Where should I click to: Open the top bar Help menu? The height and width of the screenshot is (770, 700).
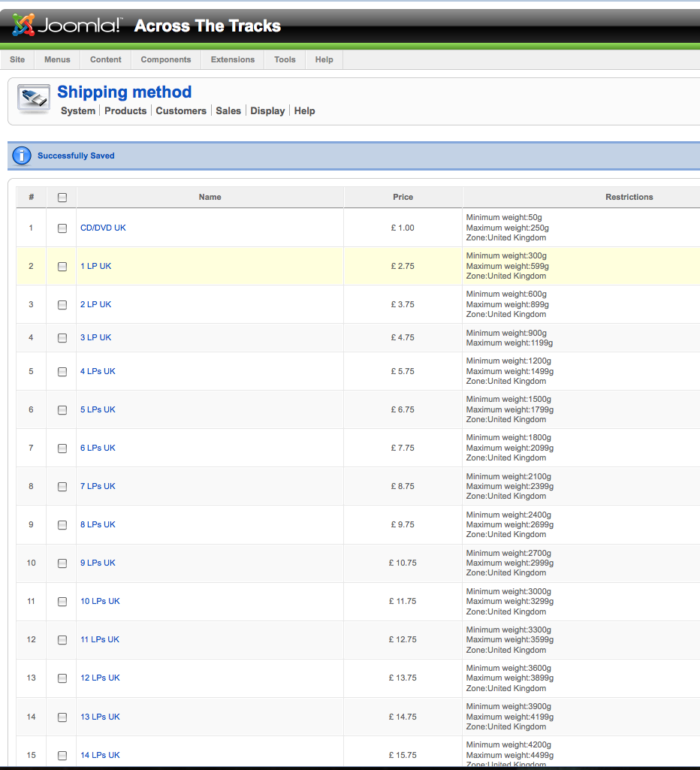tap(324, 59)
